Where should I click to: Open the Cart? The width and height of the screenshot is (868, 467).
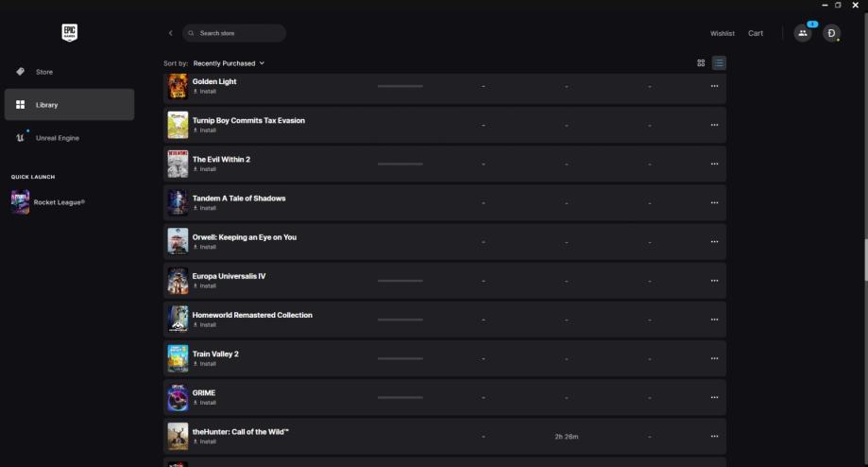click(x=756, y=33)
